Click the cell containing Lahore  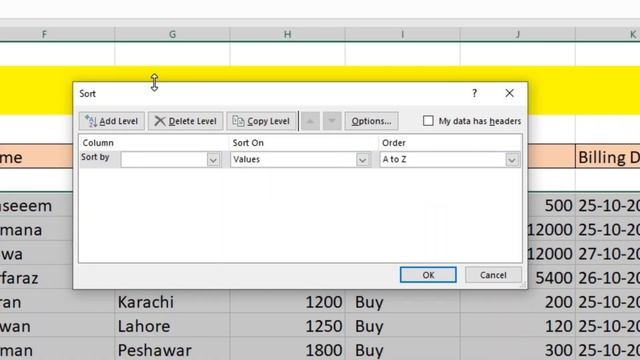tap(172, 326)
